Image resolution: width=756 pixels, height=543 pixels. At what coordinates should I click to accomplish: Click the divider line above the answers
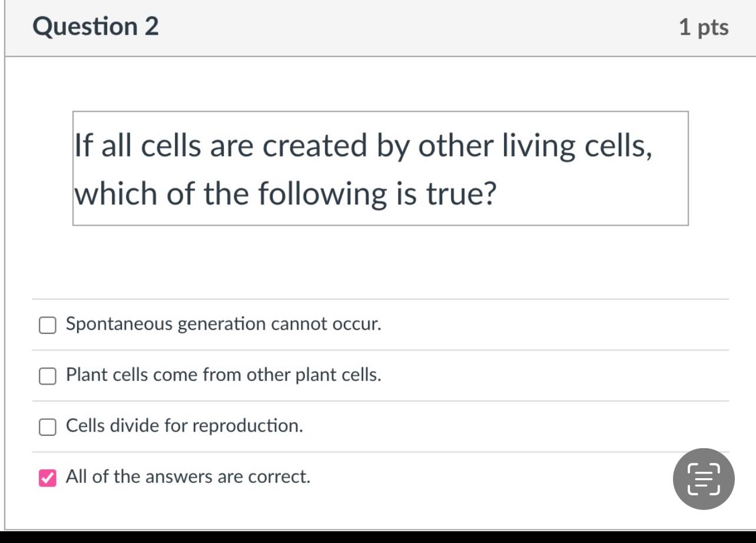click(x=377, y=299)
